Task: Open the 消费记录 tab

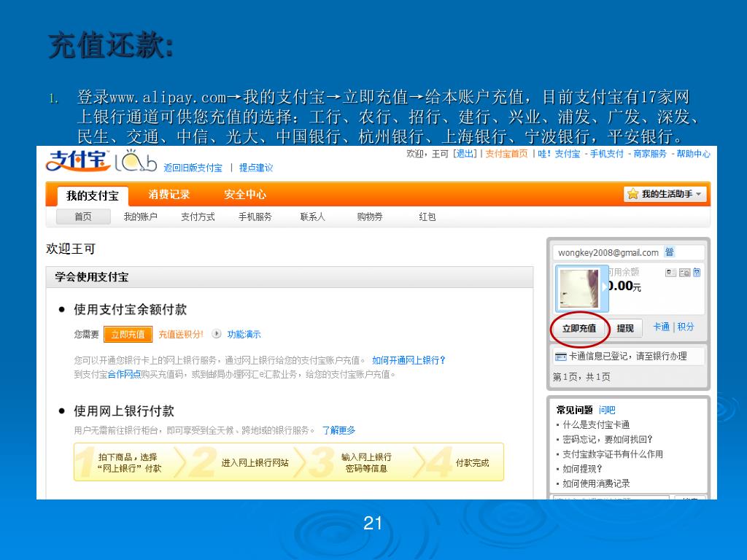Action: [x=169, y=194]
